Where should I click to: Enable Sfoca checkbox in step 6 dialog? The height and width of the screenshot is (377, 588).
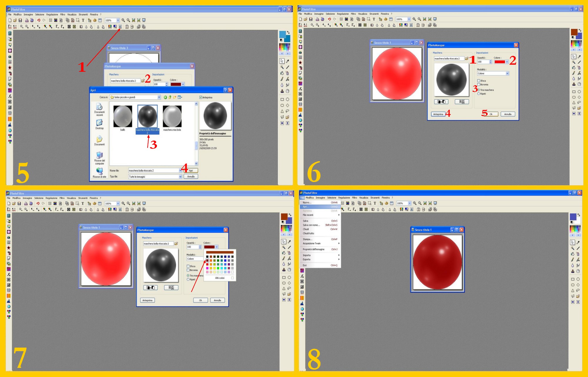point(478,81)
